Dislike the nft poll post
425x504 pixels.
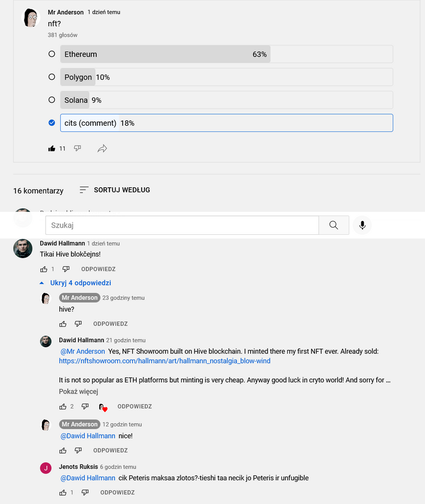pos(77,148)
